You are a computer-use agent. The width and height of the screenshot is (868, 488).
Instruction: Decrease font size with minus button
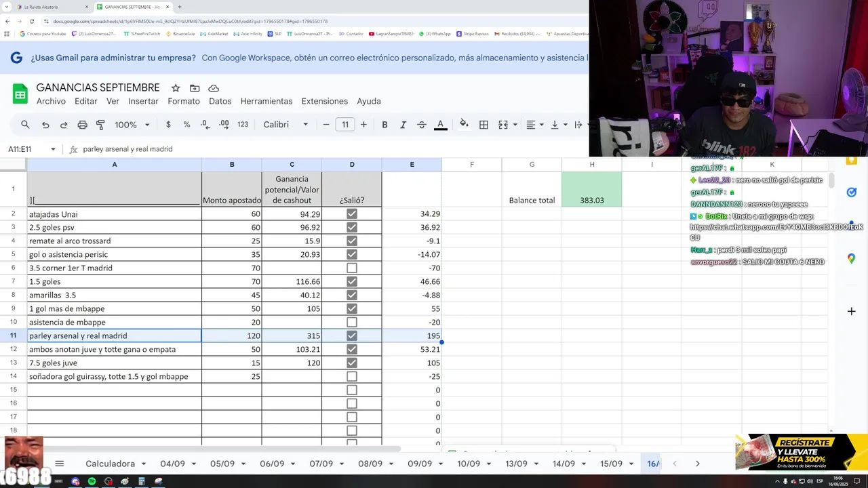tap(326, 125)
